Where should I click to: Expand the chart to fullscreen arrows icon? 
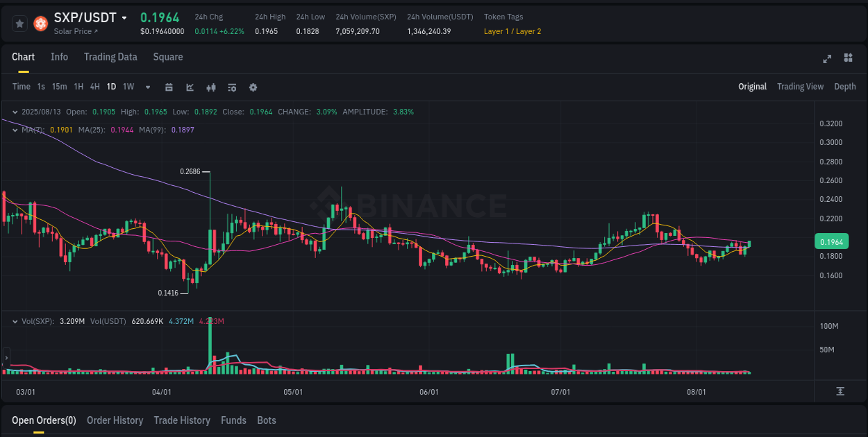[x=826, y=59]
